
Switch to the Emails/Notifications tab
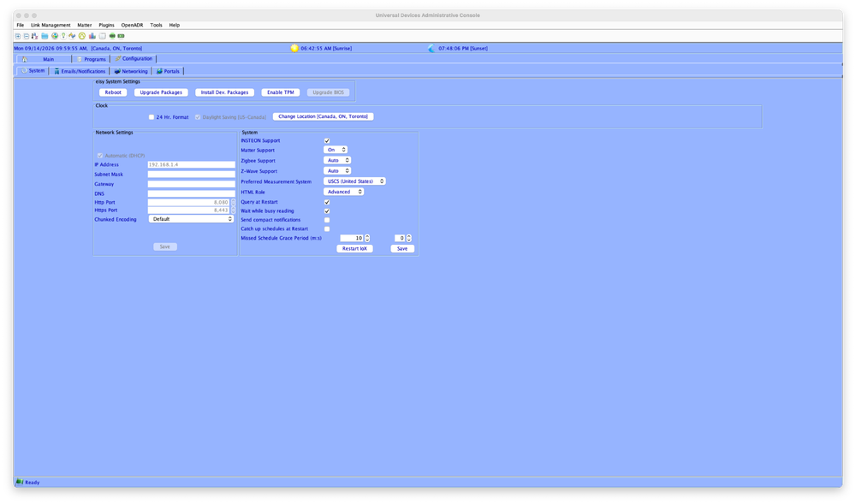pos(79,71)
